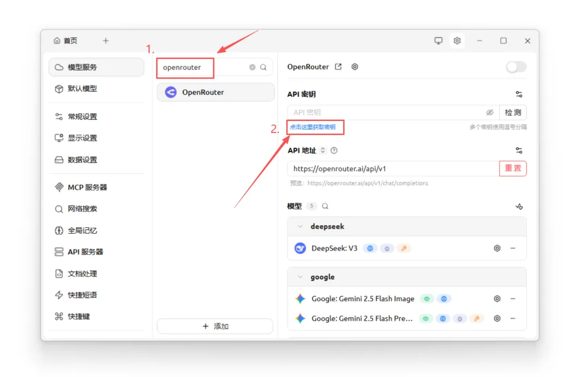Open MCP 服务器 in sidebar
The height and width of the screenshot is (377, 588).
[x=96, y=187]
